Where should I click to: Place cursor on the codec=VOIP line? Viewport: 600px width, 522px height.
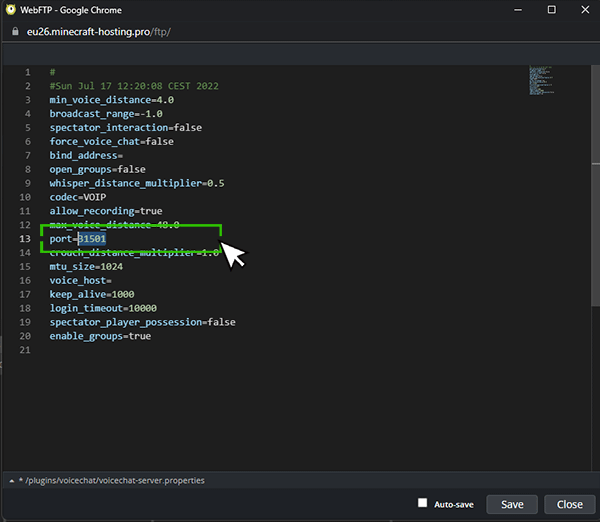click(x=79, y=198)
